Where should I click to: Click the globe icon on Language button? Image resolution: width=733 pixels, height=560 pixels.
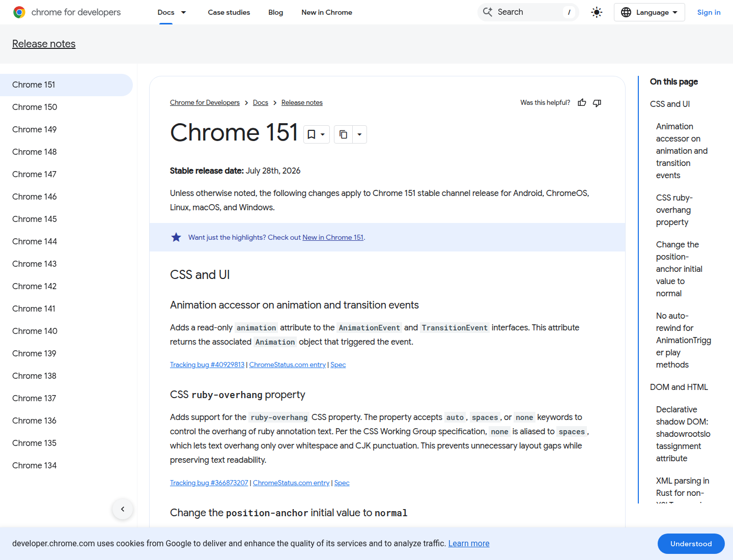[x=626, y=12]
